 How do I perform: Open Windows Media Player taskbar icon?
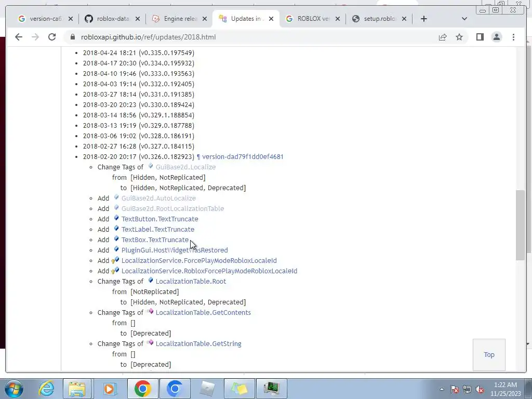109,389
